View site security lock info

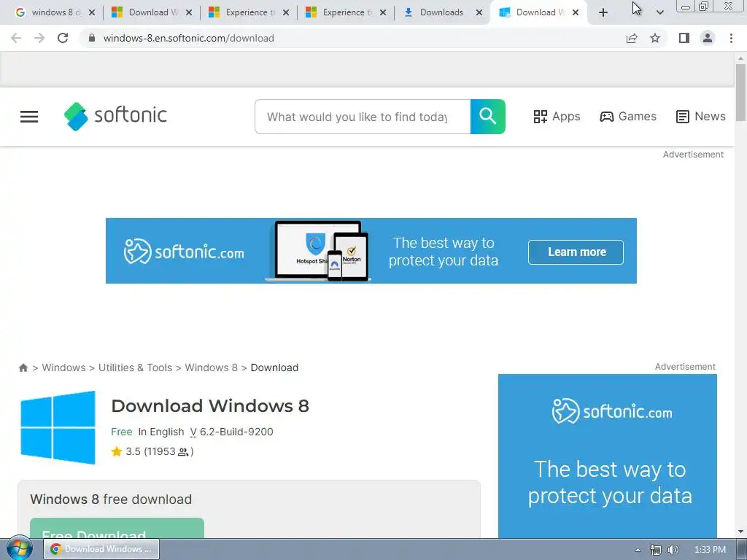tap(92, 38)
